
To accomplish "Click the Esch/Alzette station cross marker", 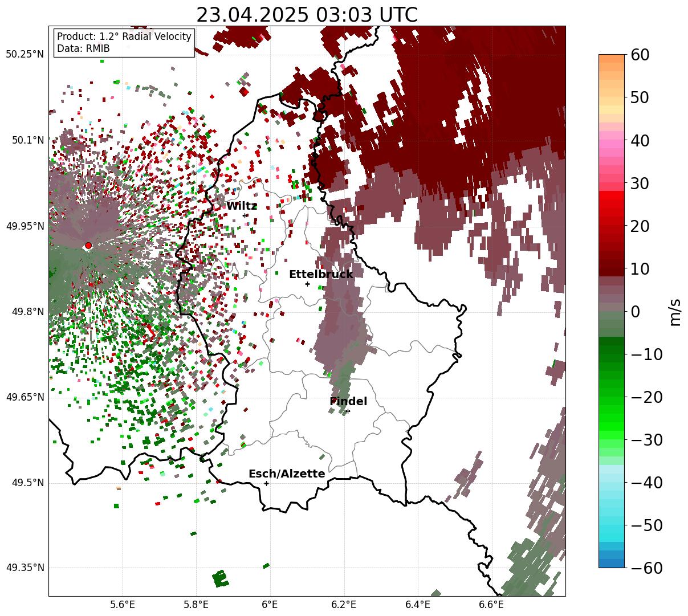I will [266, 483].
